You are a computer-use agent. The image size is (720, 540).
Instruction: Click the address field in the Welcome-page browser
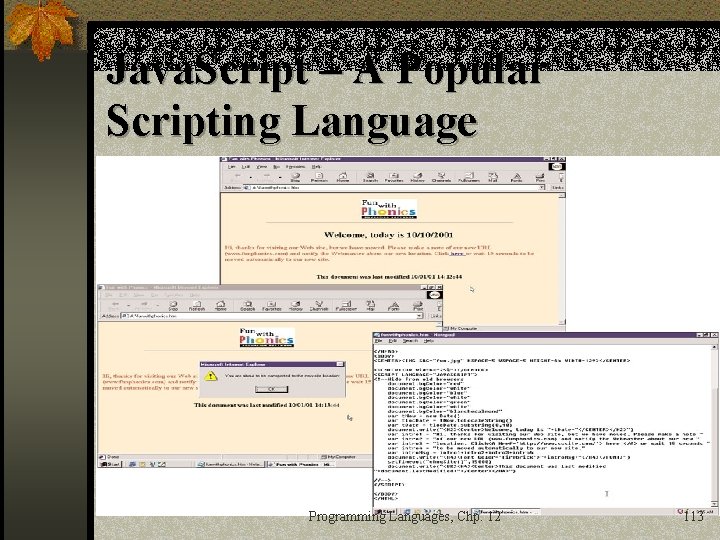tap(394, 187)
